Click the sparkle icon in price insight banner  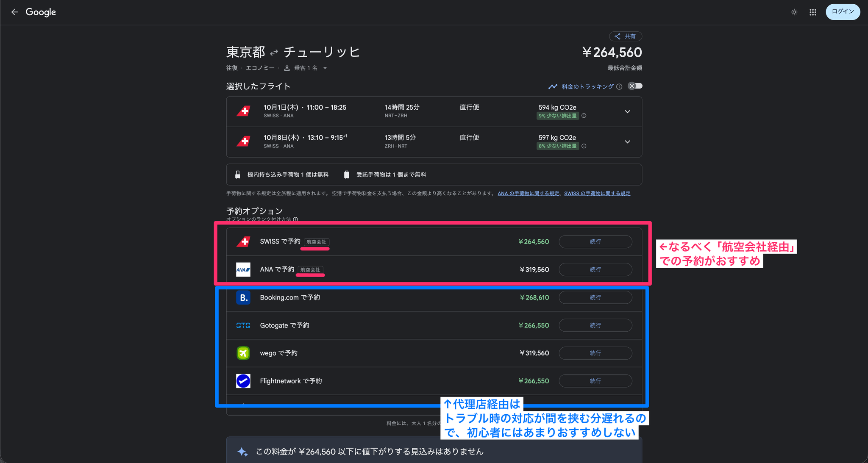point(242,452)
